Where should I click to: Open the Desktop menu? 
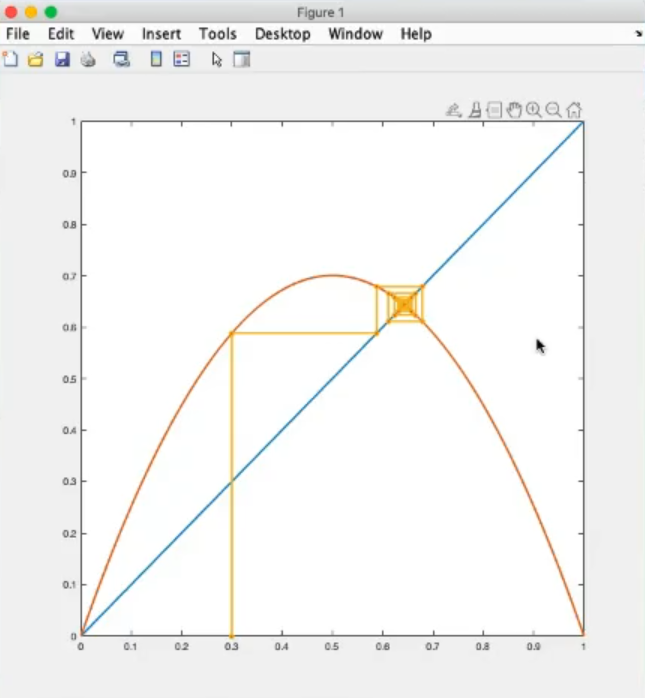(x=282, y=34)
